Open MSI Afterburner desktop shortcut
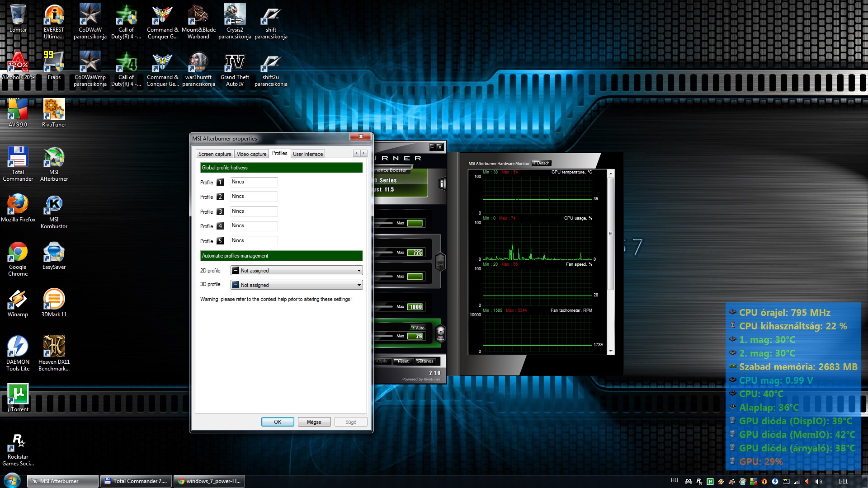Screen dimensions: 868x488 point(54,164)
